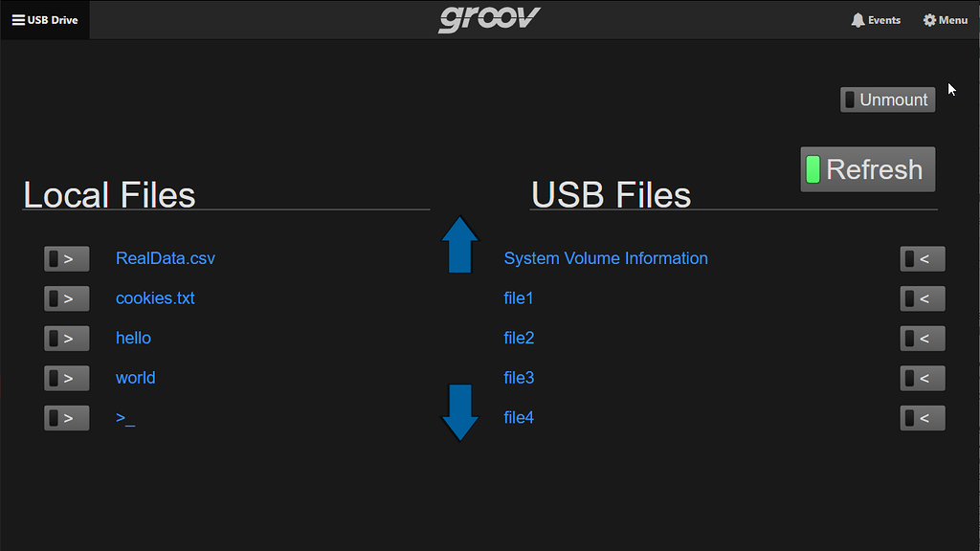
Task: Click the blue up arrow icon
Action: tap(460, 245)
